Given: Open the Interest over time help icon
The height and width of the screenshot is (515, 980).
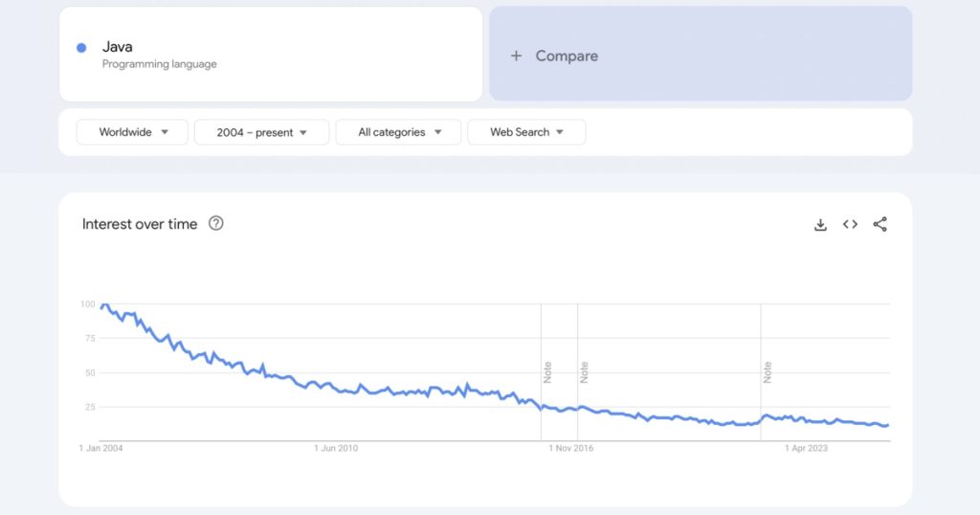Looking at the screenshot, I should pos(216,224).
